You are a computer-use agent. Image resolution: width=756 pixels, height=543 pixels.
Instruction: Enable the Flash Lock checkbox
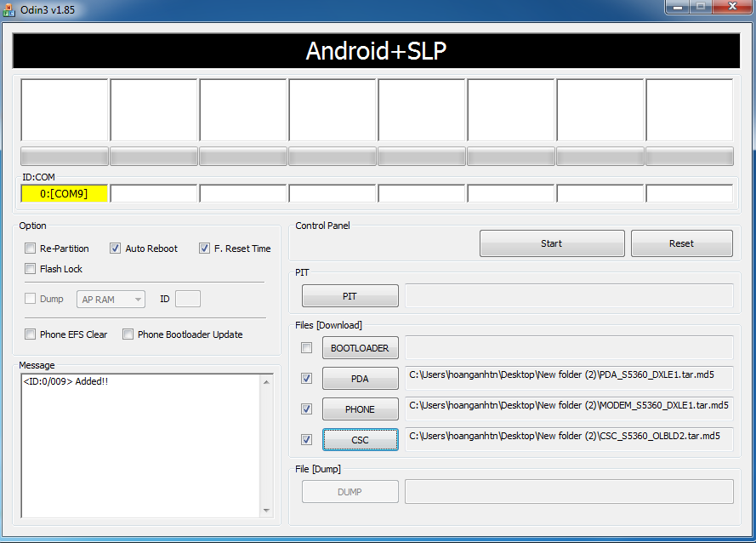(31, 269)
